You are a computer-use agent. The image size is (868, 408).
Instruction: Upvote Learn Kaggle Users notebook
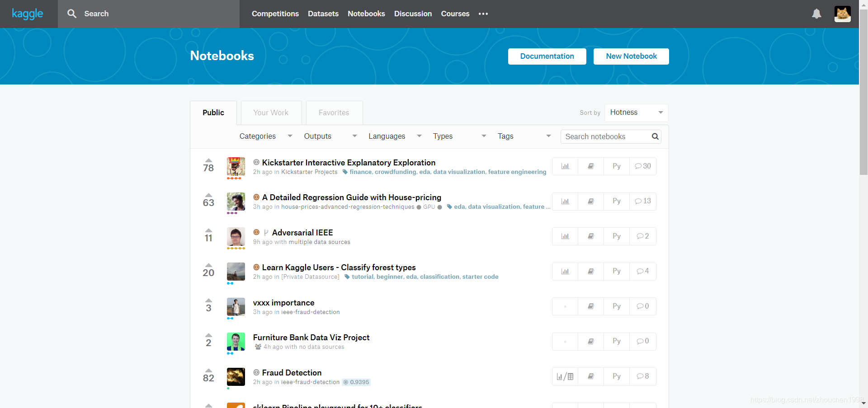(x=208, y=265)
